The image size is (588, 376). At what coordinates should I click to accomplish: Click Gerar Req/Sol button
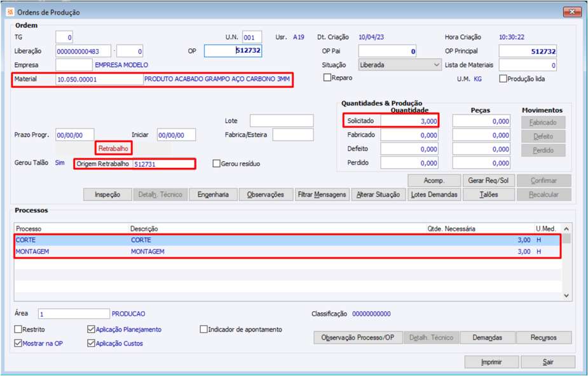tap(489, 181)
